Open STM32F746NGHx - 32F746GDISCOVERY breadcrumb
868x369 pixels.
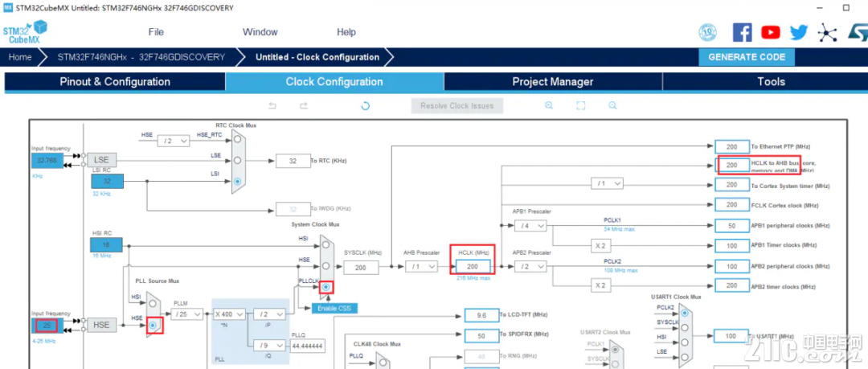click(141, 57)
